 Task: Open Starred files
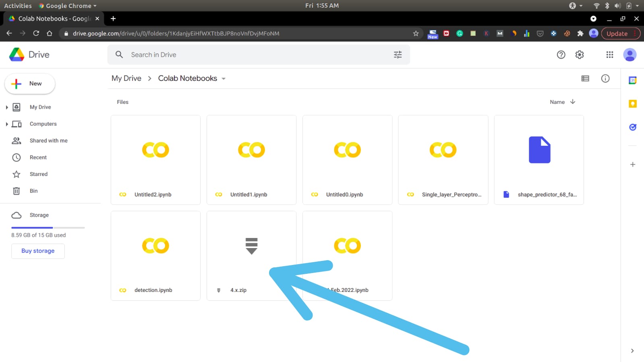click(39, 174)
